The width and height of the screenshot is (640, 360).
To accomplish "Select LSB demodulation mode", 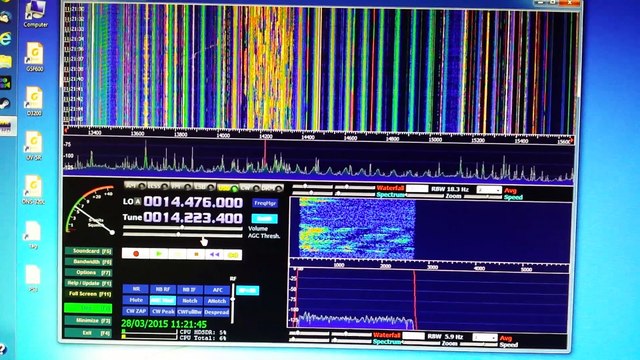I will point(204,187).
